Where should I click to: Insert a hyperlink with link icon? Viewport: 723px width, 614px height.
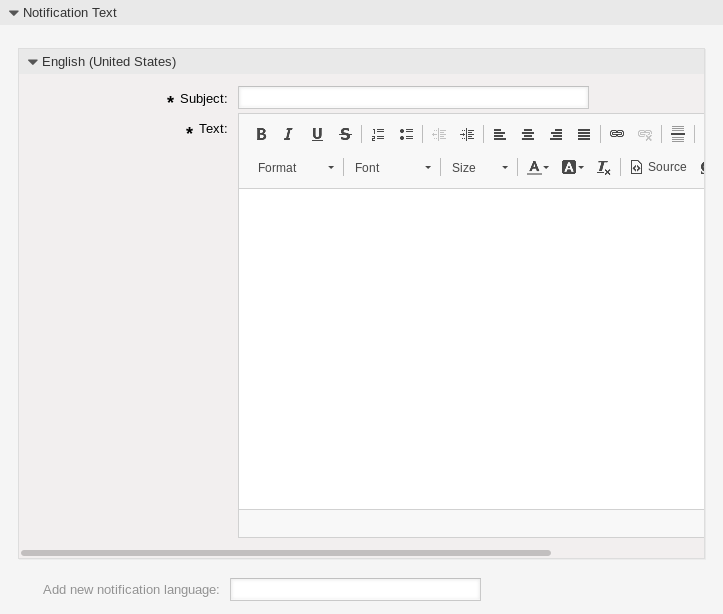tap(617, 134)
